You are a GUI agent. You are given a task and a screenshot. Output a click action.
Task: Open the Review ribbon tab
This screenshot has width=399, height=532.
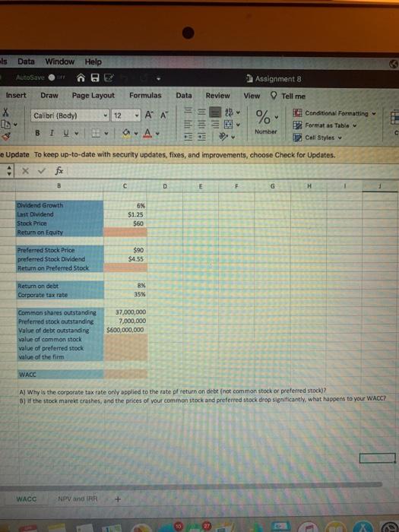(x=217, y=96)
